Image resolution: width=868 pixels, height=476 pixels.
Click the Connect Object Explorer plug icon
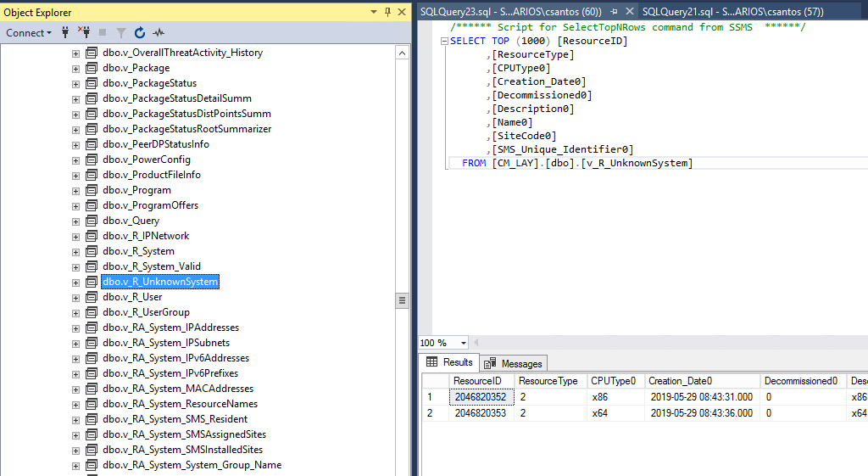tap(66, 33)
